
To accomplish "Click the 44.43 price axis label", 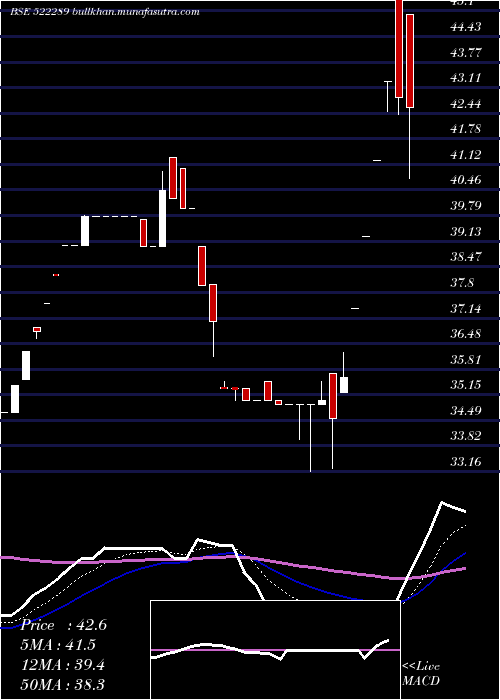I will point(466,27).
